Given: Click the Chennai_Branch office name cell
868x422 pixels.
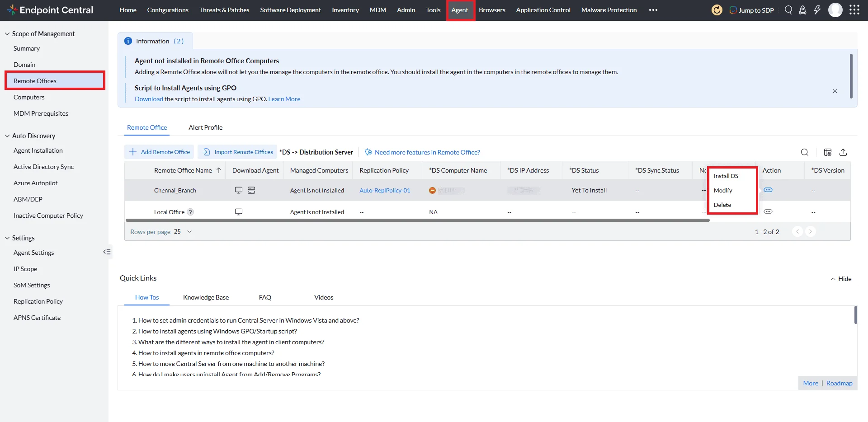Looking at the screenshot, I should click(175, 190).
